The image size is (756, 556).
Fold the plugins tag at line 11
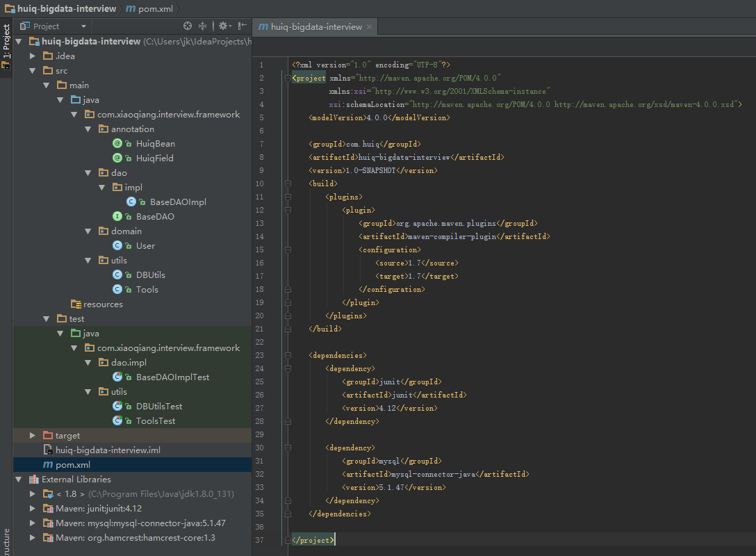coord(288,197)
